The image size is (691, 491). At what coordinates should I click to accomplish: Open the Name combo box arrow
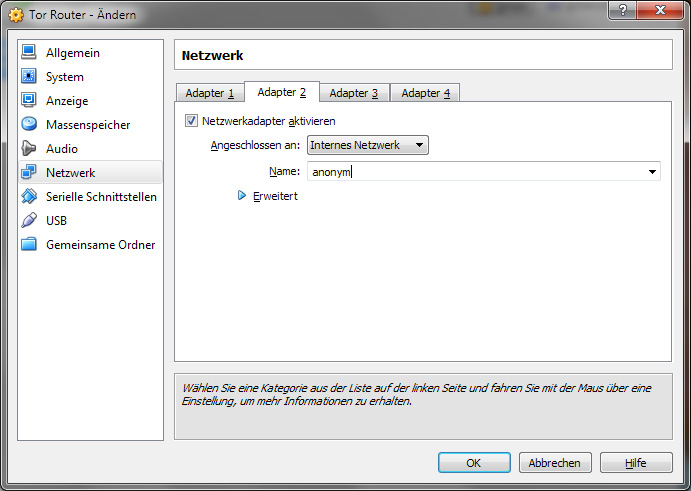tap(652, 171)
